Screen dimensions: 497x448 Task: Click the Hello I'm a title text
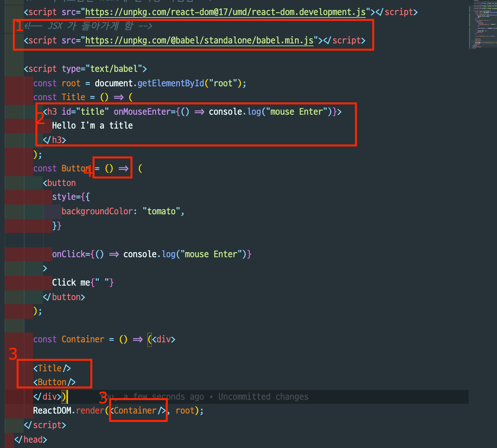click(92, 125)
